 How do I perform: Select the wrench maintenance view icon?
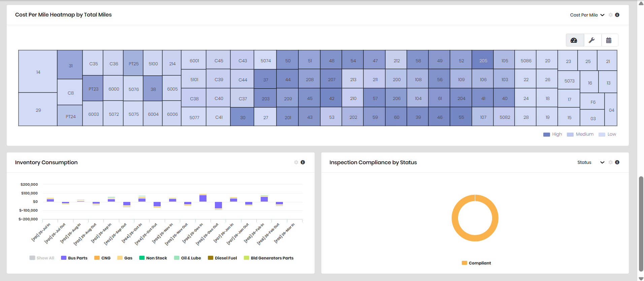tap(591, 40)
